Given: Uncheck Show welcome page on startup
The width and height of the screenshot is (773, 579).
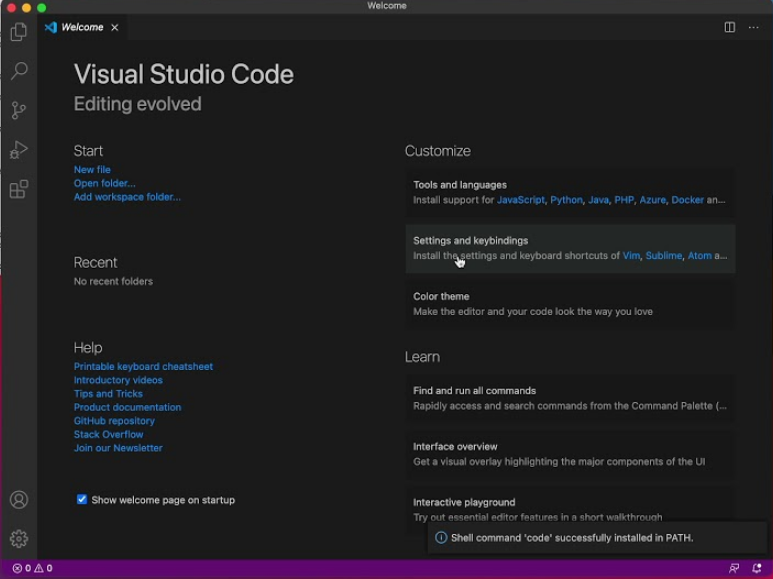Looking at the screenshot, I should point(82,500).
